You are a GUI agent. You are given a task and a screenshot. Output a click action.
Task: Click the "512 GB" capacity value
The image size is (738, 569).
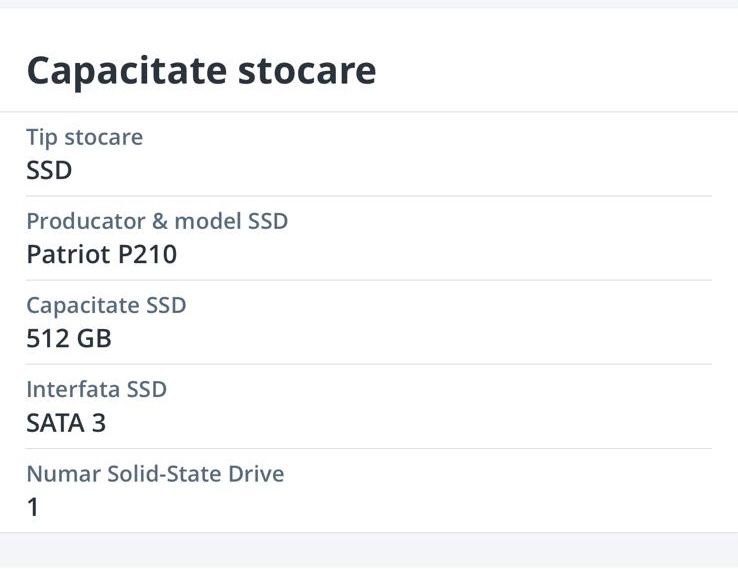[x=68, y=338]
